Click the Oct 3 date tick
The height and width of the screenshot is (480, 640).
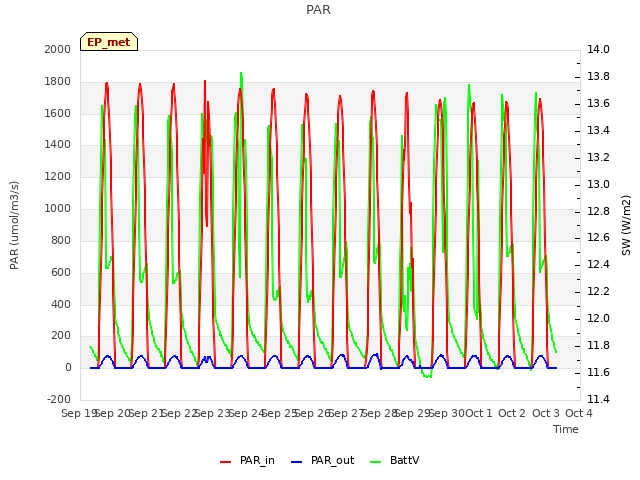(546, 413)
